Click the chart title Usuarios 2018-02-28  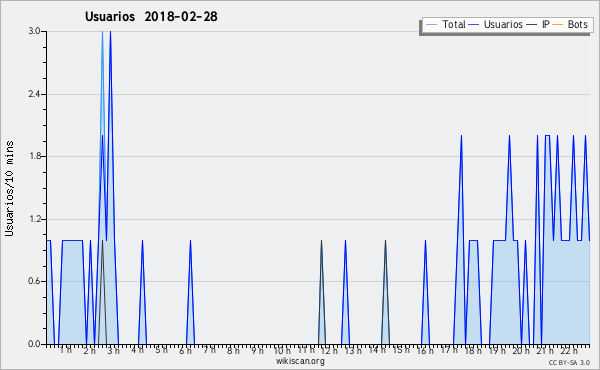[151, 16]
